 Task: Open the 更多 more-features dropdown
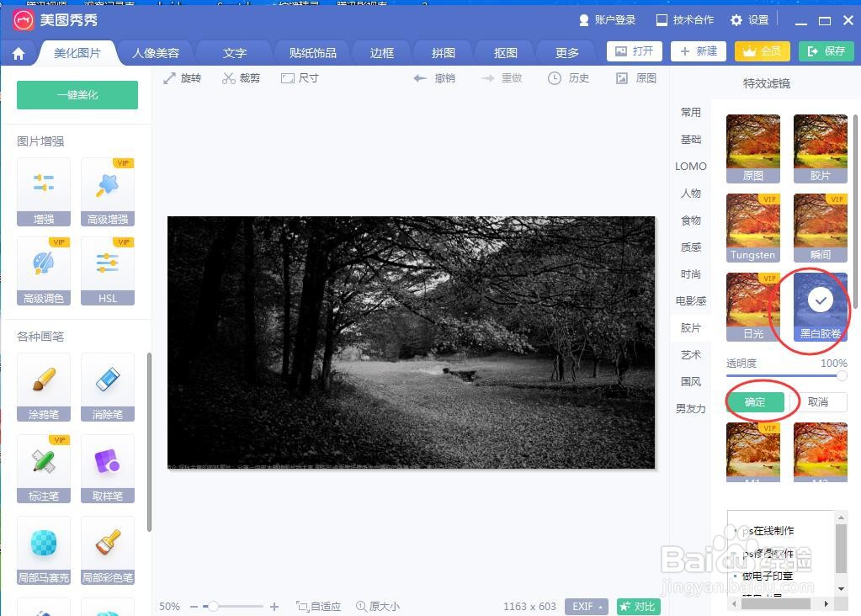[x=566, y=51]
